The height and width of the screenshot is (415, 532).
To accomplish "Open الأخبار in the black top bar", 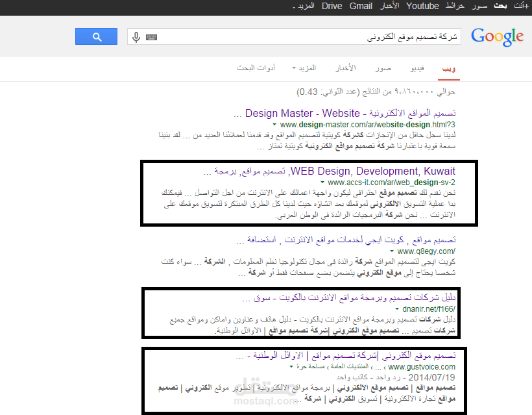I will [389, 6].
